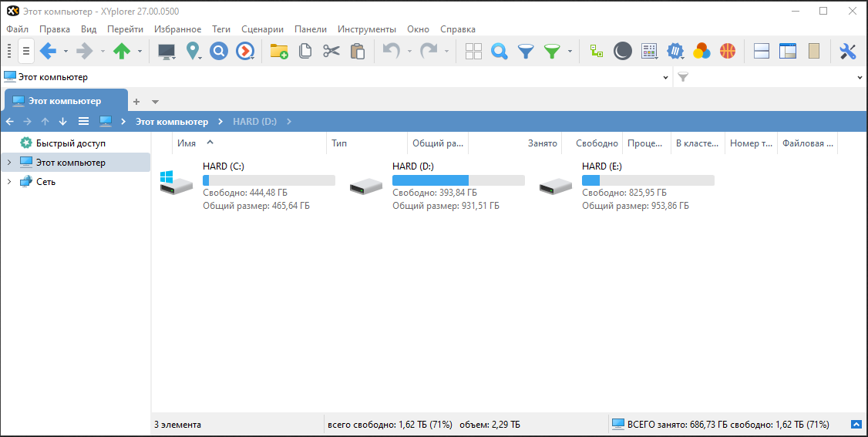Click the hamburger menu button at toolbar start
The height and width of the screenshot is (437, 868).
26,52
